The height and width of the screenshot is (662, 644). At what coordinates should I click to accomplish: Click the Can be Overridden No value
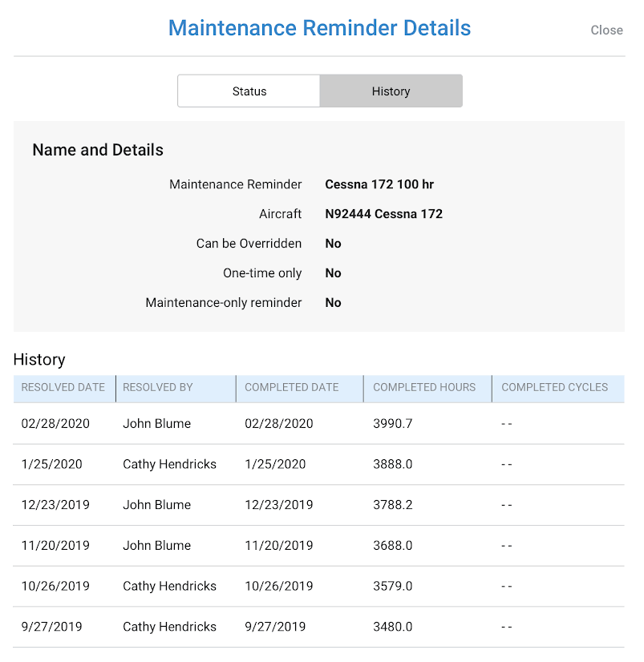click(333, 244)
